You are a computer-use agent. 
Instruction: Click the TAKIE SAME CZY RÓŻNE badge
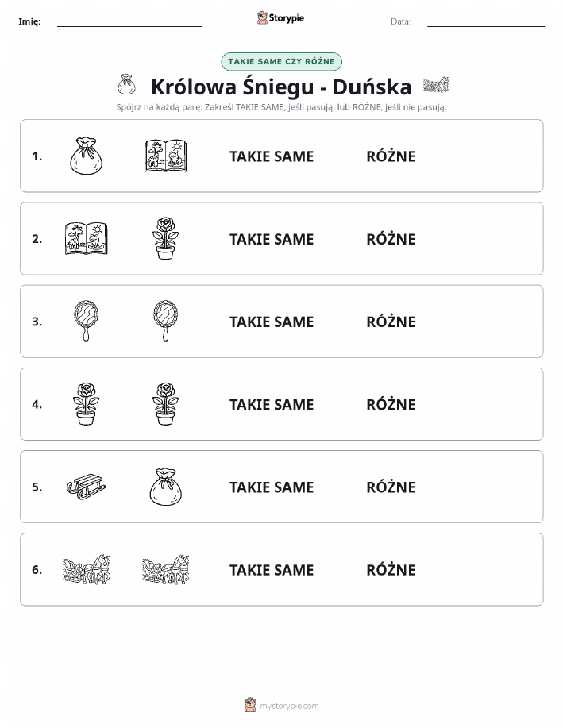tap(281, 62)
